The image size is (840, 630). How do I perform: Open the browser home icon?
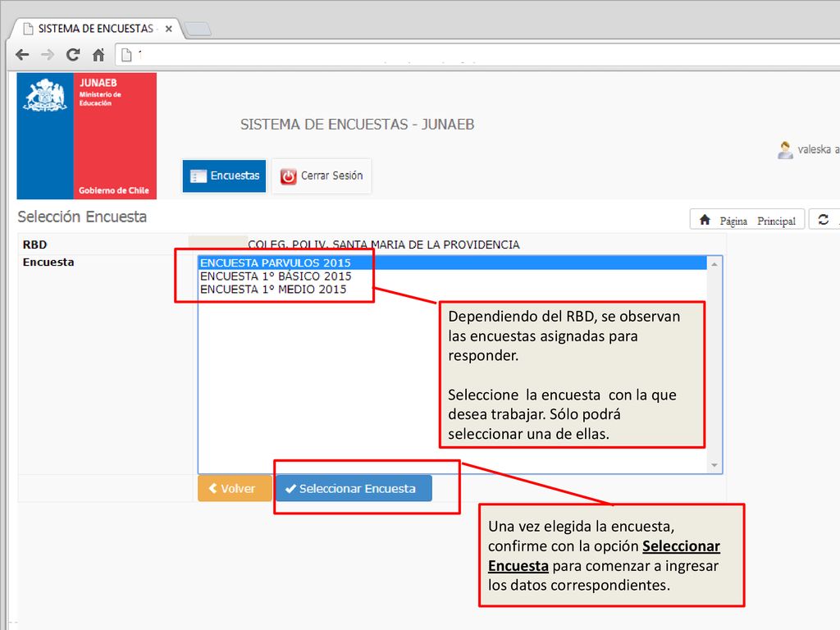[98, 55]
